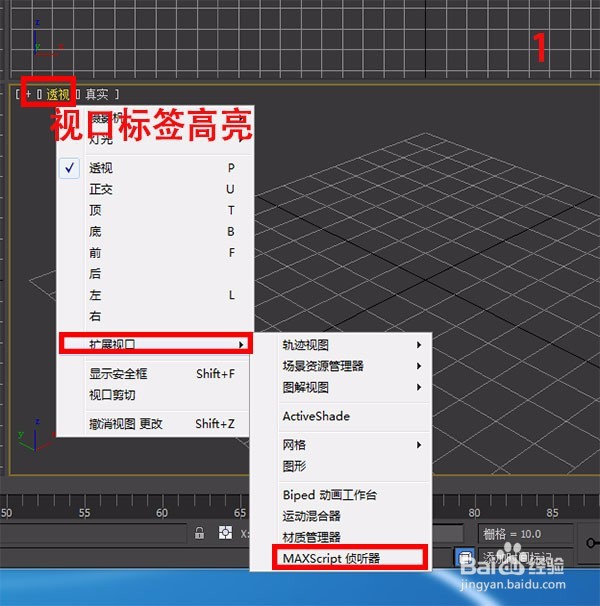Image resolution: width=600 pixels, height=606 pixels.
Task: Click frame 65 on the timeline
Action: 240,513
